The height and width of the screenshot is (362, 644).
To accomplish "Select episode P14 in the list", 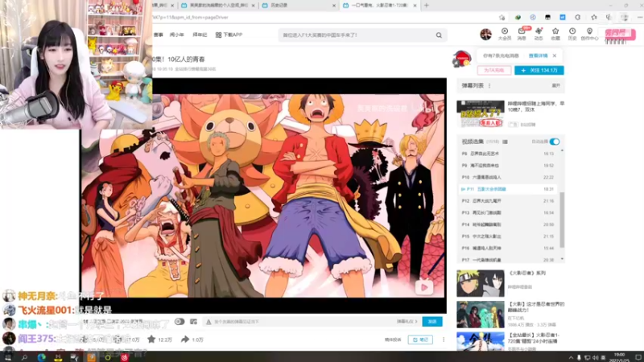I will (508, 224).
